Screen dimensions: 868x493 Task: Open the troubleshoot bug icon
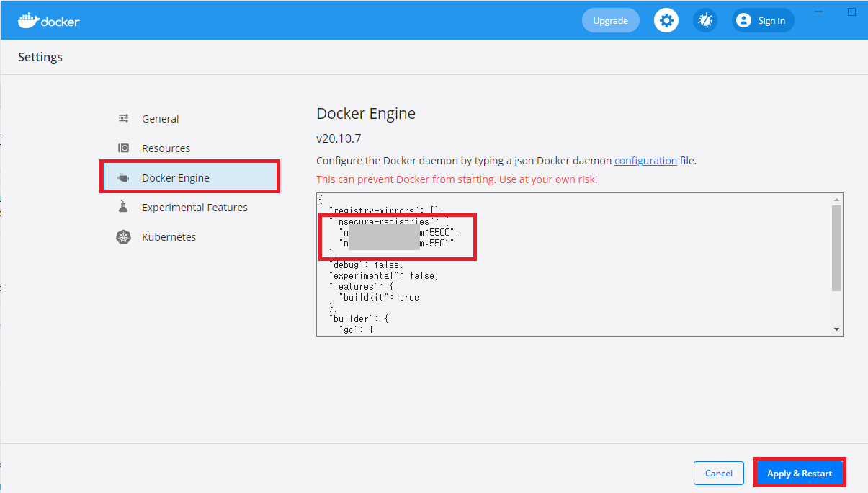(x=705, y=20)
